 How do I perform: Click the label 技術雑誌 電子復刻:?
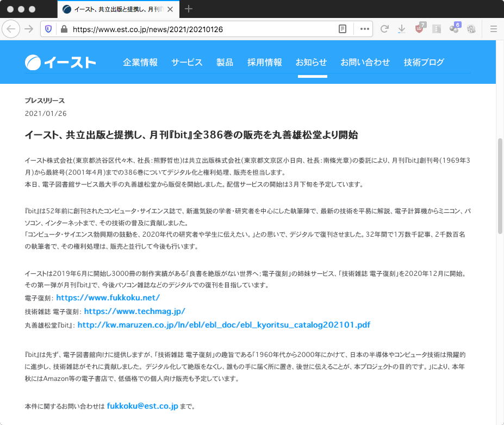click(x=53, y=311)
